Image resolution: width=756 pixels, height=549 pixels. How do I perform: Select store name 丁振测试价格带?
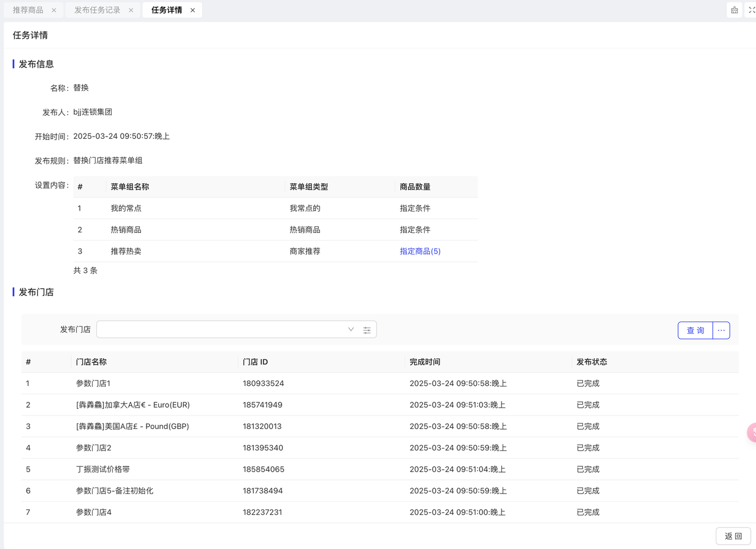tap(103, 469)
